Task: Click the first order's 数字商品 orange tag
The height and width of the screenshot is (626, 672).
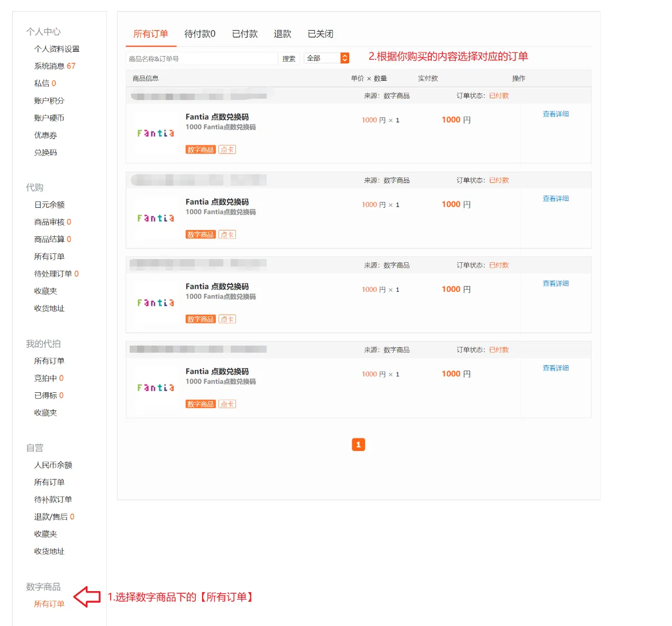Action: (201, 150)
